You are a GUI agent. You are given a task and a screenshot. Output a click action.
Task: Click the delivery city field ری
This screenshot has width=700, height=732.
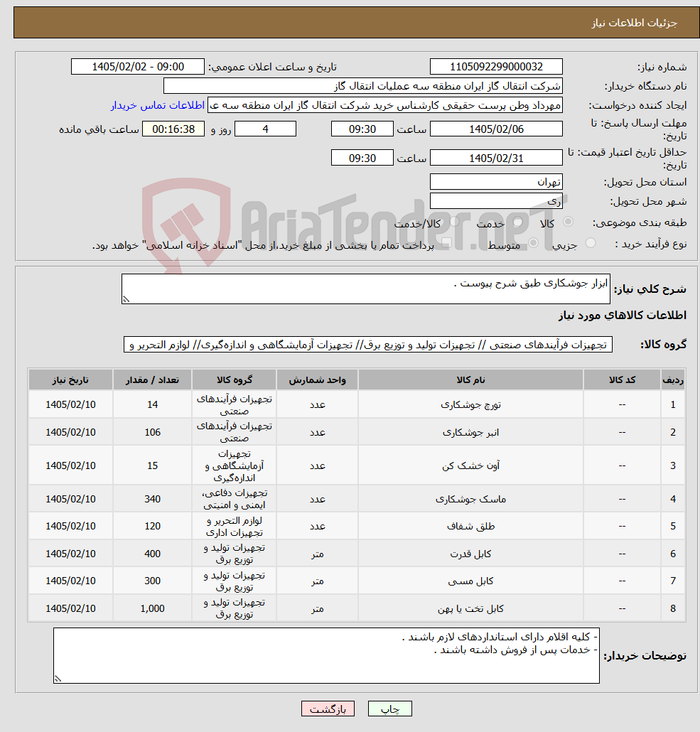(496, 201)
